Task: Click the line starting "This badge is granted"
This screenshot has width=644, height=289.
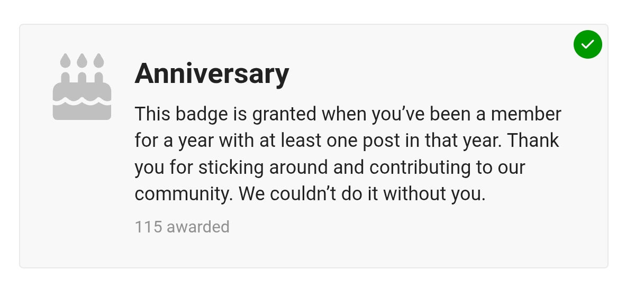Action: pyautogui.click(x=348, y=114)
